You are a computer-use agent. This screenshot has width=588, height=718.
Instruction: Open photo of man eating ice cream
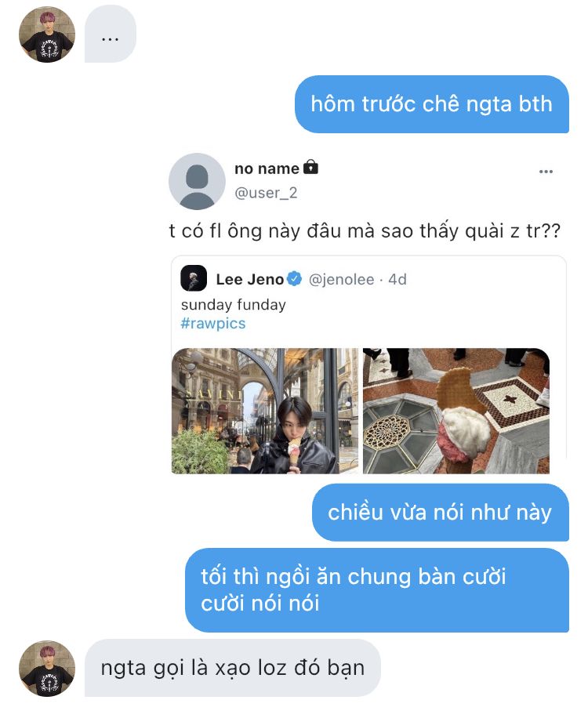coord(265,411)
